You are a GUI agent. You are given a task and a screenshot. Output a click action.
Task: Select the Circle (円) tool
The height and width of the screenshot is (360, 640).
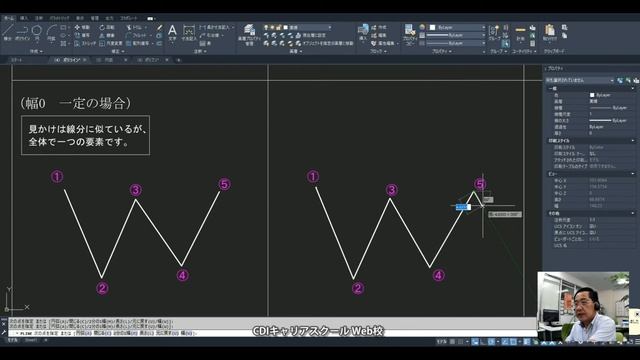click(37, 32)
